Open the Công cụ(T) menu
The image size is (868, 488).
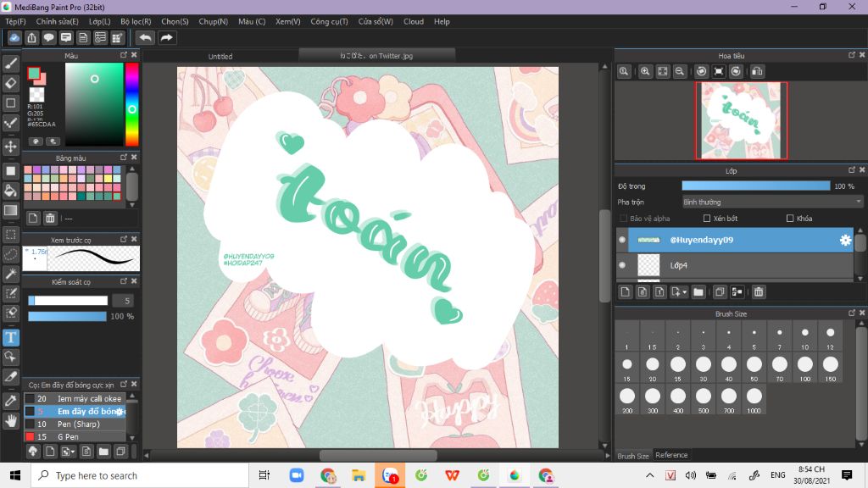pos(329,21)
